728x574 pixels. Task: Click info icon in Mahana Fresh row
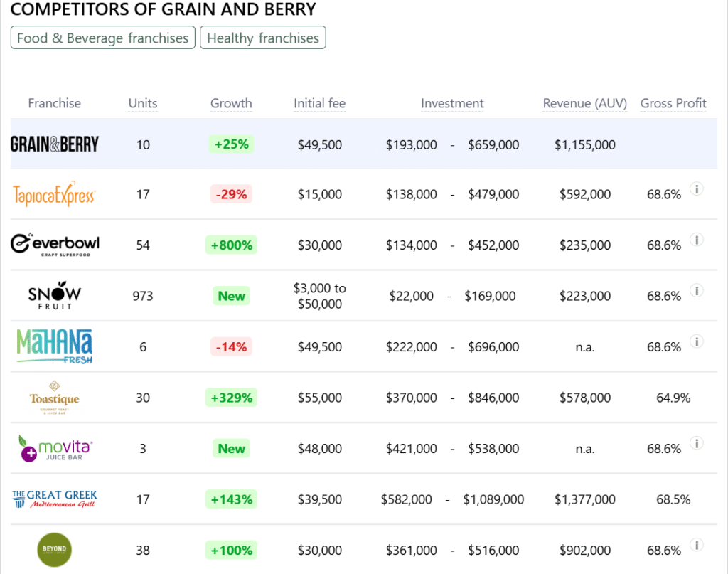697,341
